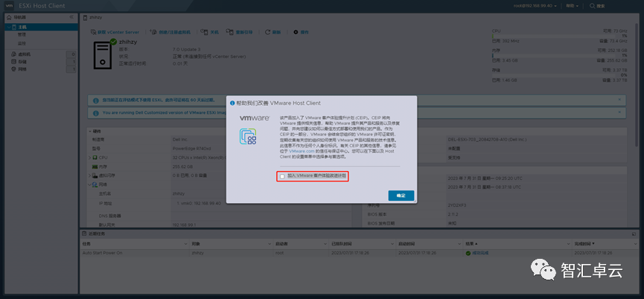Expand the 虚拟闪存 virtual flash row
This screenshot has width=644, height=299.
point(89,176)
